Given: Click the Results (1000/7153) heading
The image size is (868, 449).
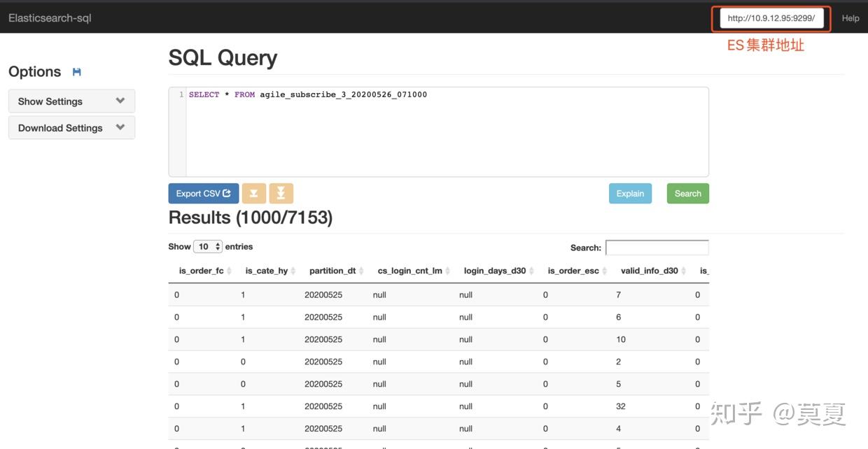Looking at the screenshot, I should point(251,218).
